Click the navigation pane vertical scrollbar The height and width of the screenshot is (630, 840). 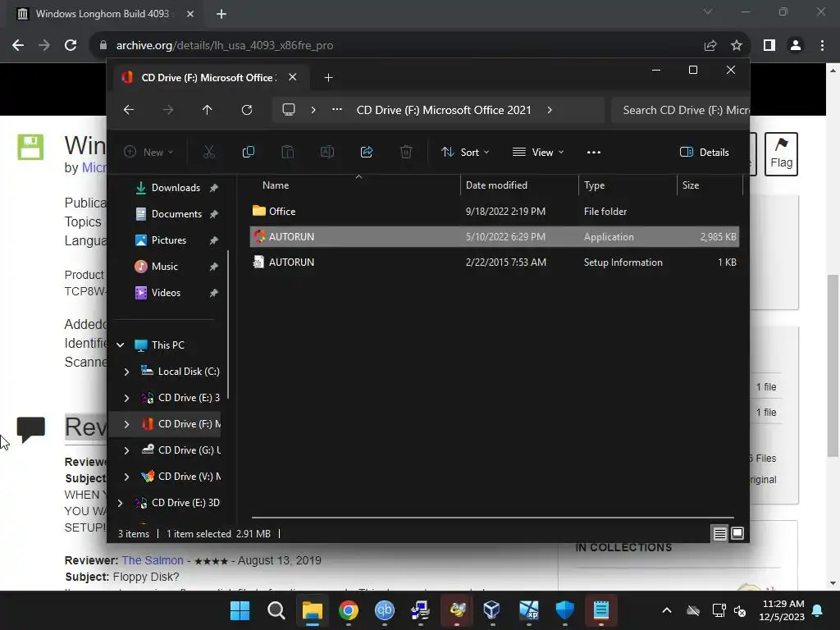pyautogui.click(x=229, y=324)
